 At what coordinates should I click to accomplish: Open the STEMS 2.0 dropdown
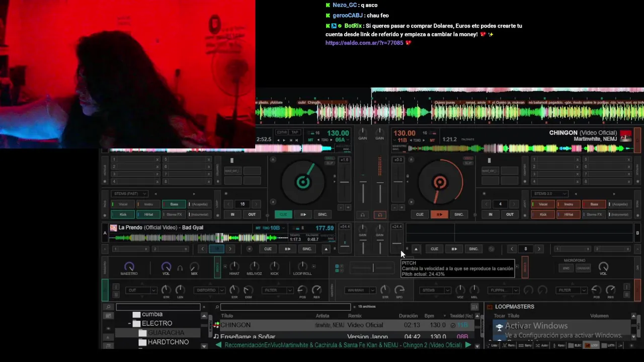point(550,194)
